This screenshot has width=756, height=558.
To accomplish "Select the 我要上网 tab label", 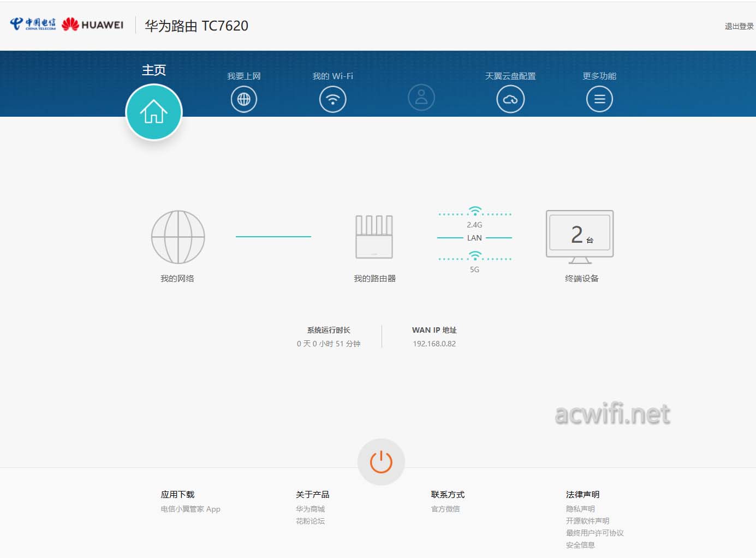I will tap(244, 76).
